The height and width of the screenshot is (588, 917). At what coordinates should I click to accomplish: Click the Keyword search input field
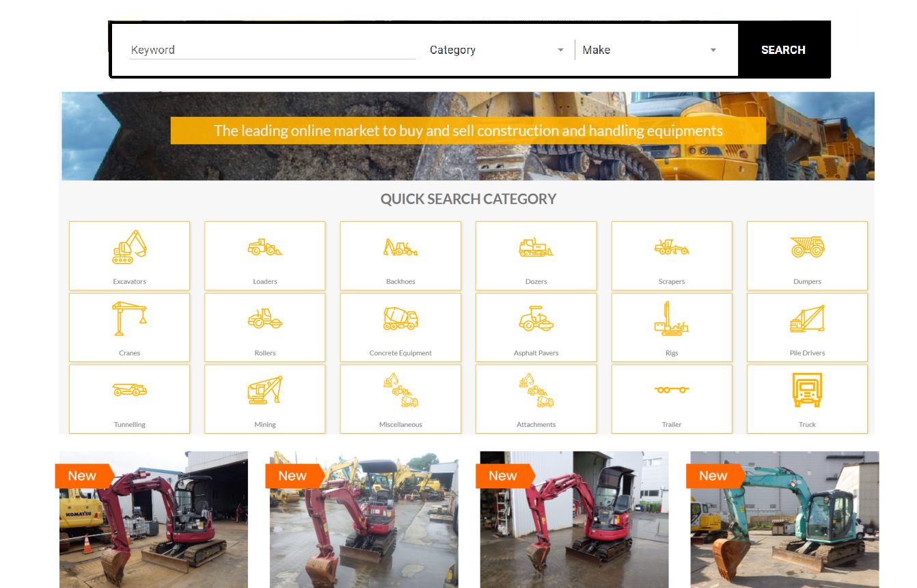273,50
